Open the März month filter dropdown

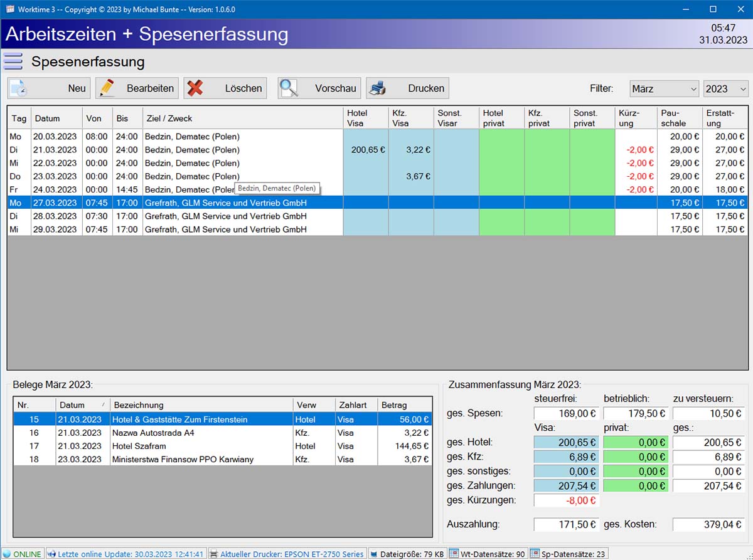click(x=664, y=89)
